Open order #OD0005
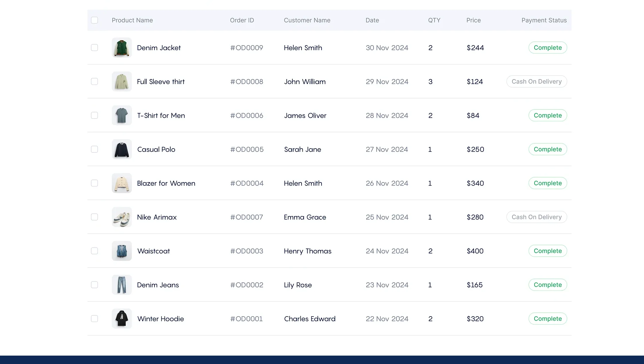This screenshot has width=644, height=364. click(x=247, y=149)
